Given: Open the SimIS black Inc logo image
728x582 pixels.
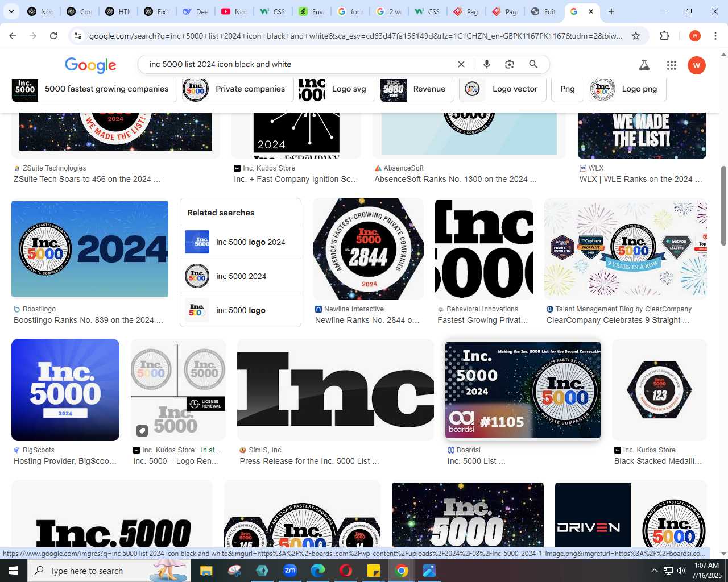Looking at the screenshot, I should click(336, 390).
